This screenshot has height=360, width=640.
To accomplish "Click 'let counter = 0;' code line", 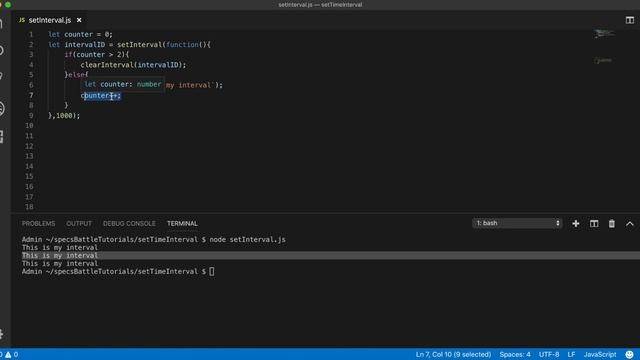I will [x=80, y=34].
